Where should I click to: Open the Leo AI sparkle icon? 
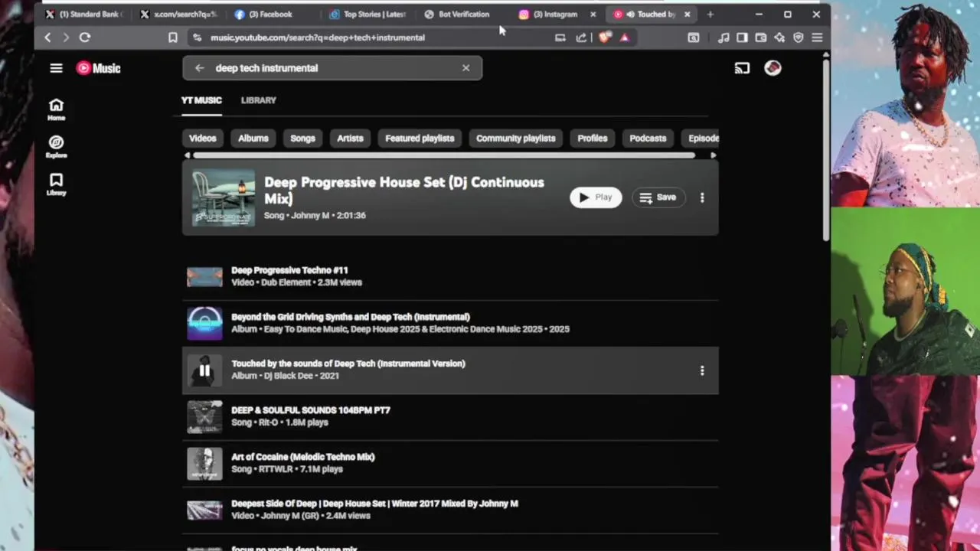click(x=779, y=37)
